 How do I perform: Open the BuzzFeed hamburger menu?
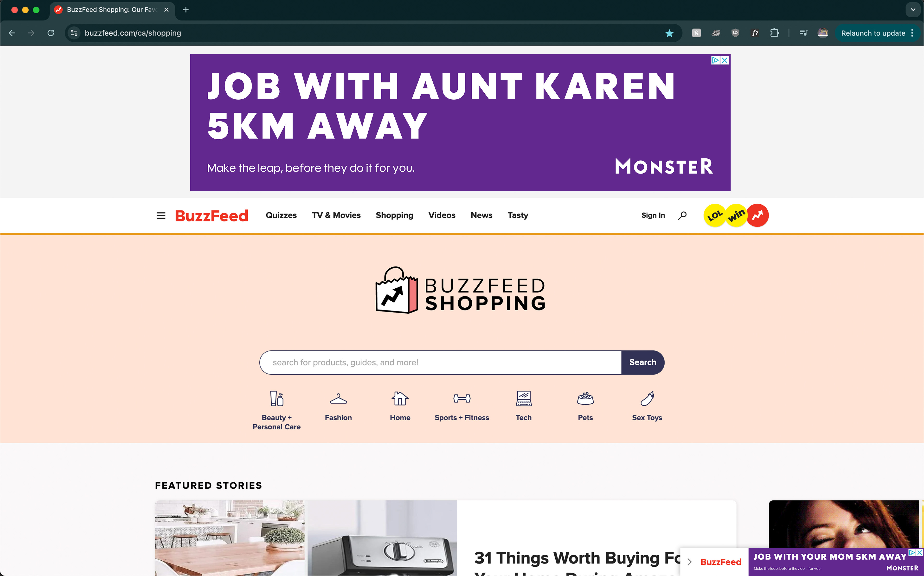click(161, 216)
